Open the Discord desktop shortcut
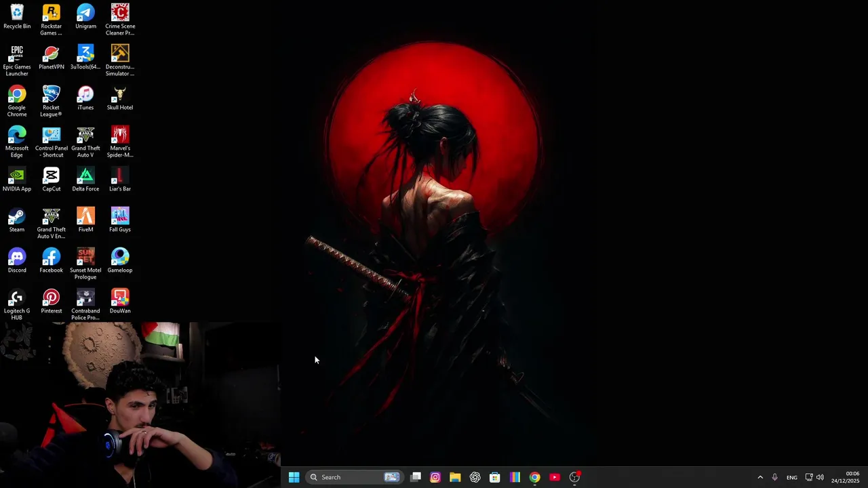Screen dimensions: 868x488 tap(17, 261)
